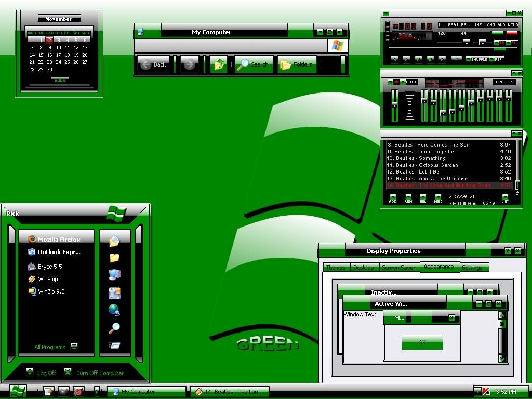Select '10. Beatles - Something' track
532x399 pixels.
click(449, 158)
